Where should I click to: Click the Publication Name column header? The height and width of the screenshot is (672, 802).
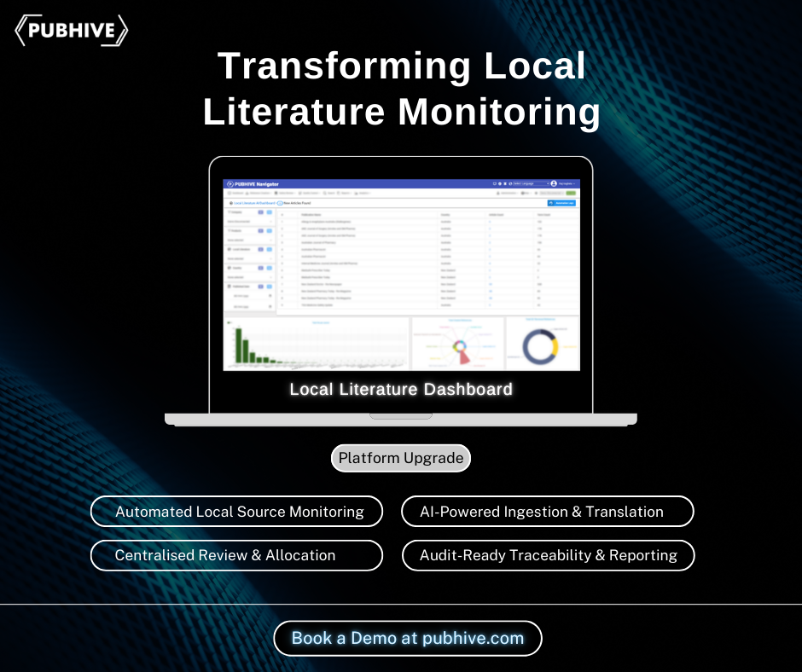(x=311, y=214)
